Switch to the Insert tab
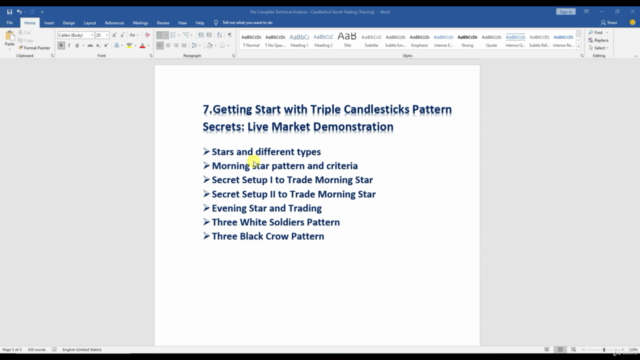Screen dimensions: 640x360 [x=49, y=23]
